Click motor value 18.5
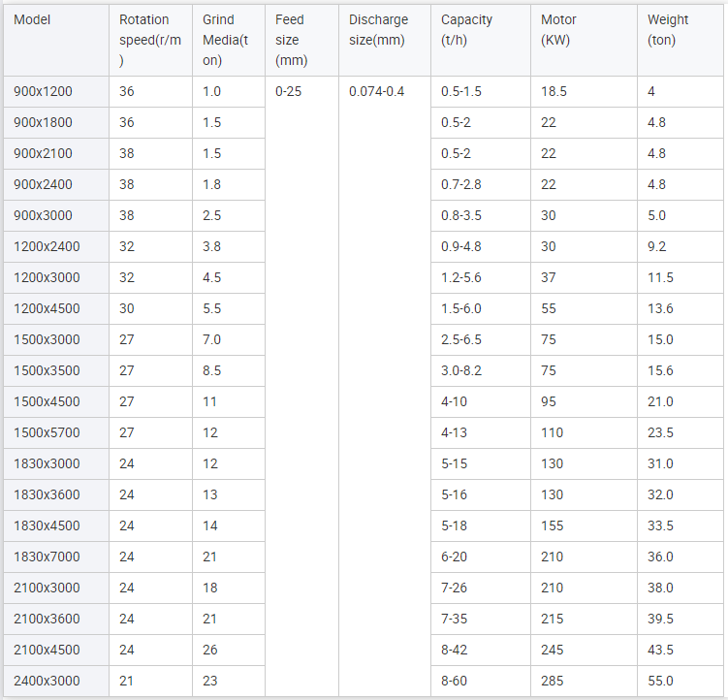Viewport: 728px width, 700px height. coord(554,91)
